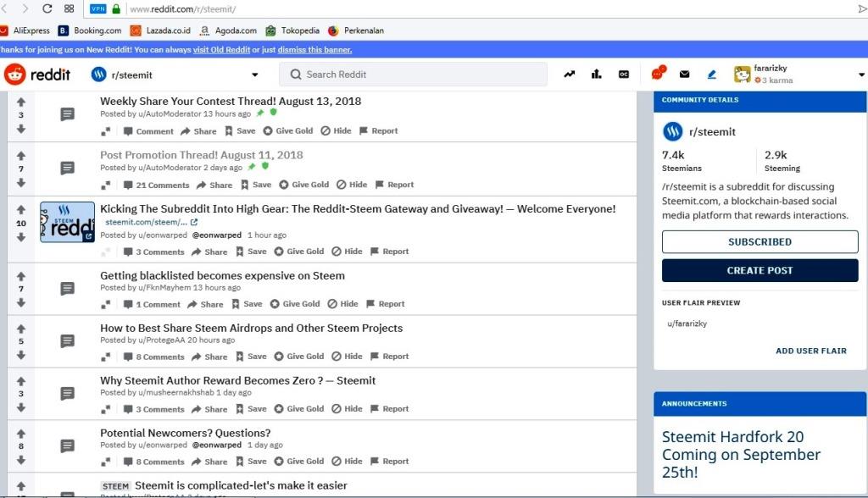Upvote Kicking The Subreddit Into High Gear post

click(21, 210)
